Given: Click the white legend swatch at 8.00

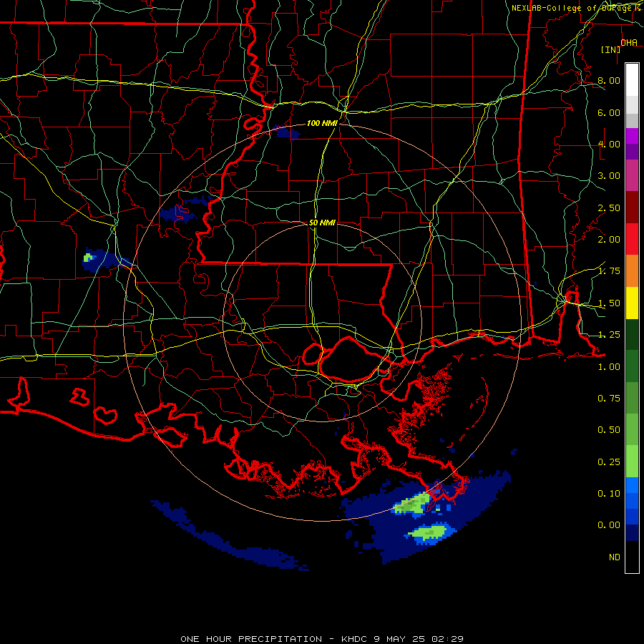Looking at the screenshot, I should (632, 80).
